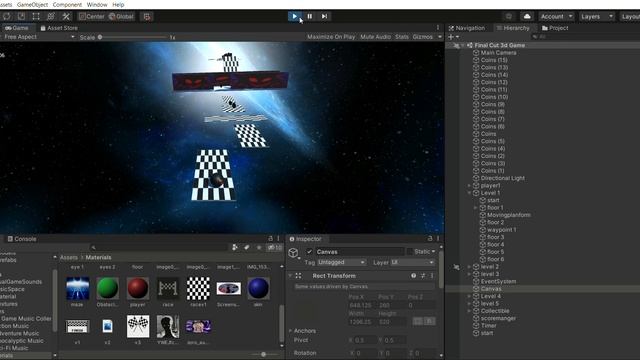The height and width of the screenshot is (360, 640).
Task: Open the Rect Transform help icon
Action: pos(413,276)
